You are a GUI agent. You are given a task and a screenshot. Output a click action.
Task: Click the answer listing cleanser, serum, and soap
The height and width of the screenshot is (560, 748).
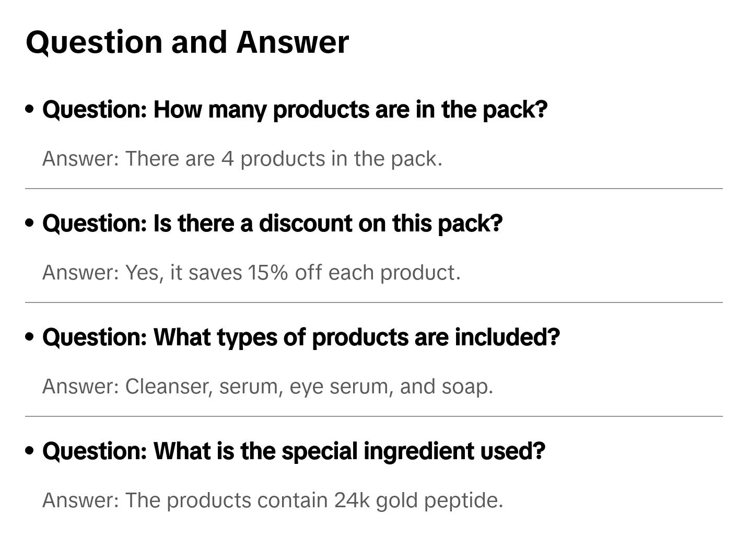click(x=267, y=387)
